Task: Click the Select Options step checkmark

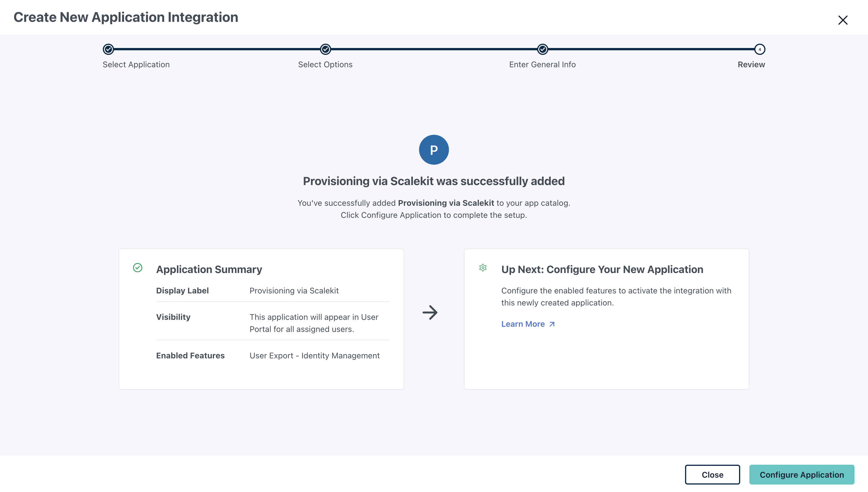Action: click(x=325, y=49)
